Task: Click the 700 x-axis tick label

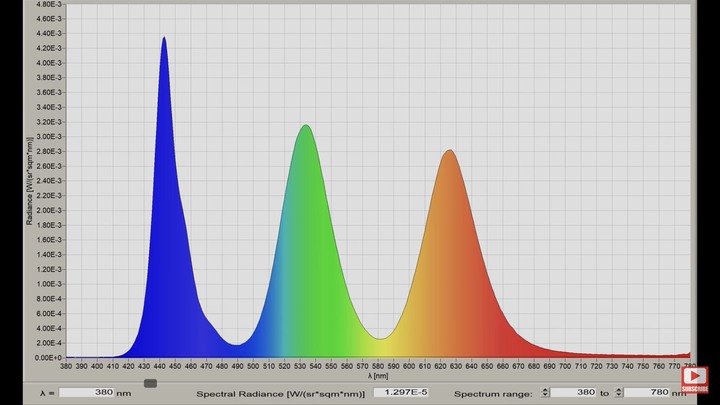Action: [x=565, y=366]
